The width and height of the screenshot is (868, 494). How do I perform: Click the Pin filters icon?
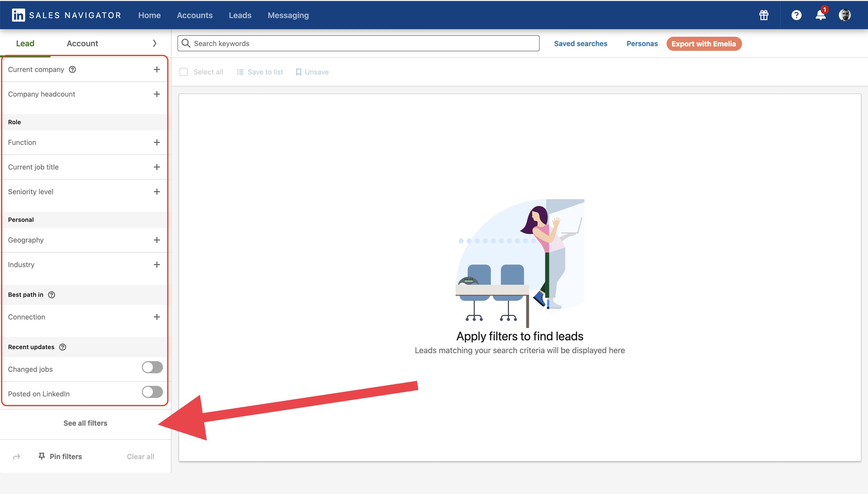click(42, 456)
